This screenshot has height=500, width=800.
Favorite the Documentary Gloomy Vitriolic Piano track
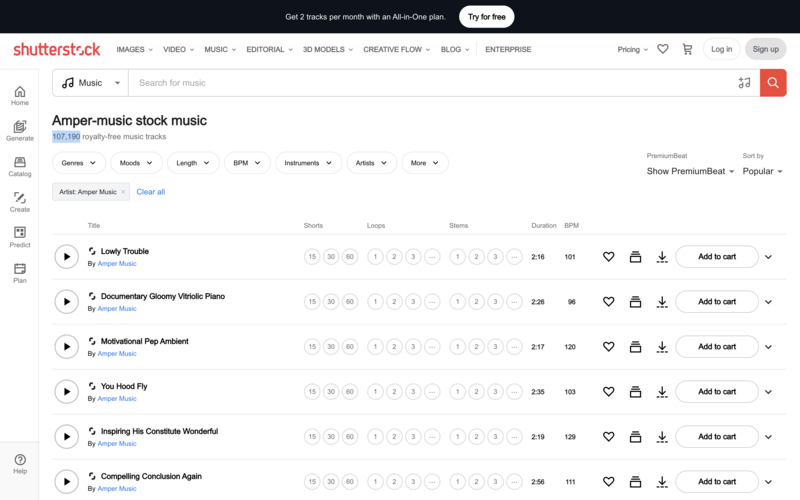pos(608,302)
